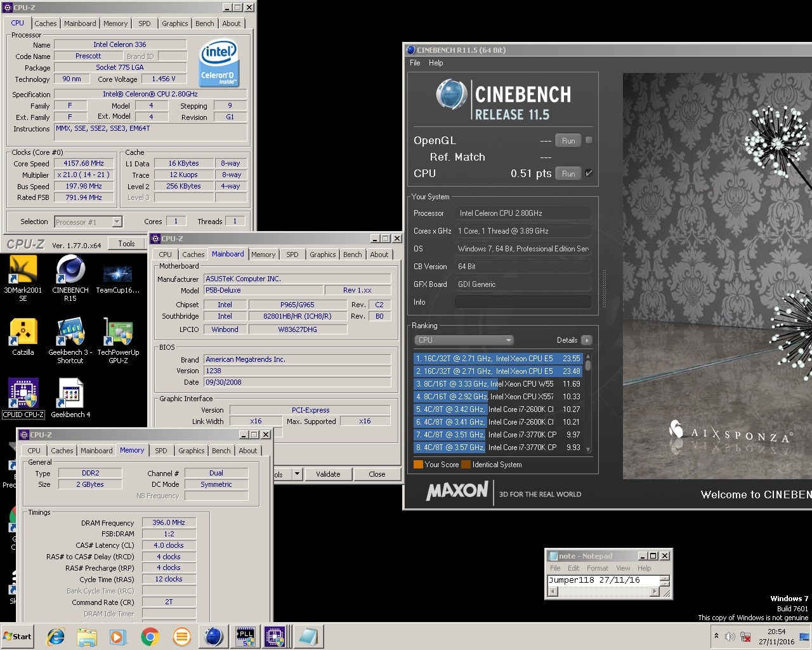Expand the CPU ranking dropdown in CINEBENCH
This screenshot has width=812, height=650.
point(464,340)
